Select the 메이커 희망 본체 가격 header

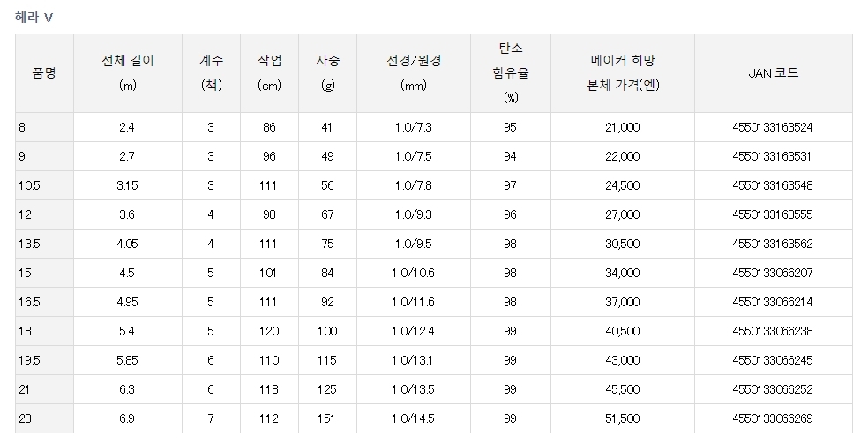(624, 73)
